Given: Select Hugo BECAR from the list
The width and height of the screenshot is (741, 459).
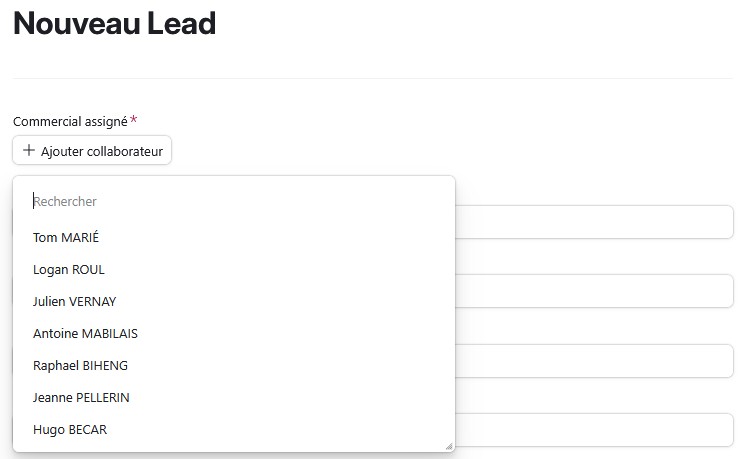Looking at the screenshot, I should [70, 430].
